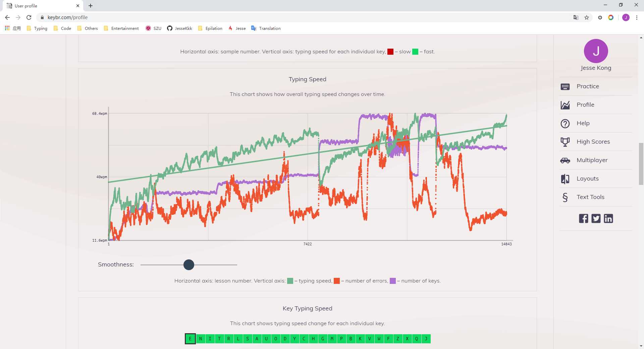Open new tab with plus button
Screen dimensions: 644x349
coord(91,6)
